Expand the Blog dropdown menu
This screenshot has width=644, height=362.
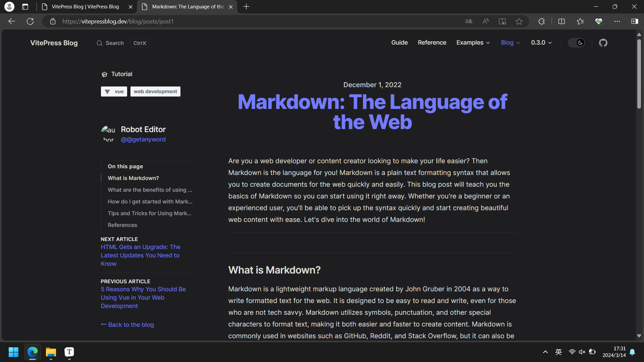tap(510, 43)
